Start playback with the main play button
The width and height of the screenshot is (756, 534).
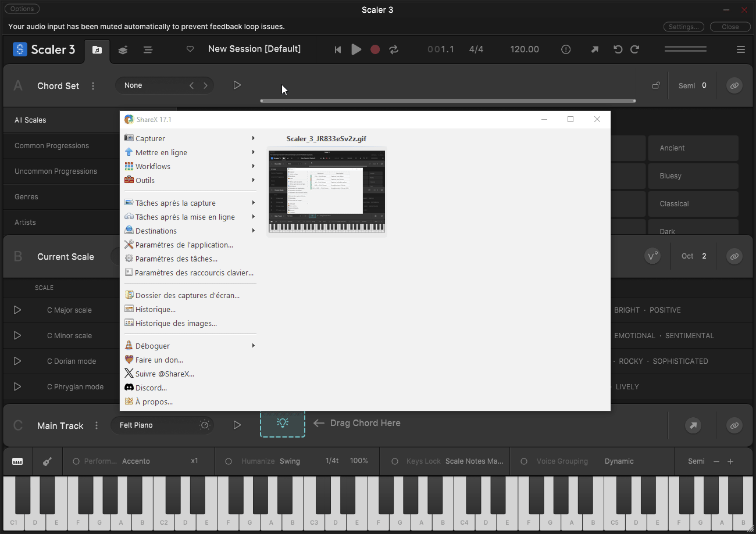pyautogui.click(x=356, y=50)
